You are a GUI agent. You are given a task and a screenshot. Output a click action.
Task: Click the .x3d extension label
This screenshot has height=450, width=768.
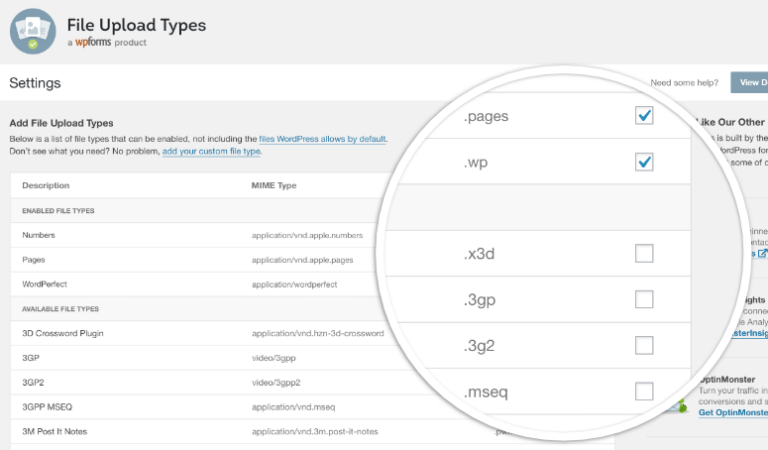479,254
